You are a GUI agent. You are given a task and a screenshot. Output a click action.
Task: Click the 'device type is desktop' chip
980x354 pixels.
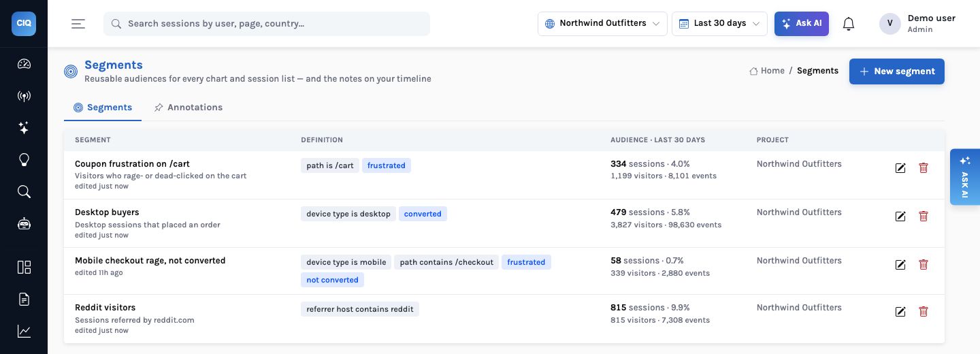click(348, 214)
